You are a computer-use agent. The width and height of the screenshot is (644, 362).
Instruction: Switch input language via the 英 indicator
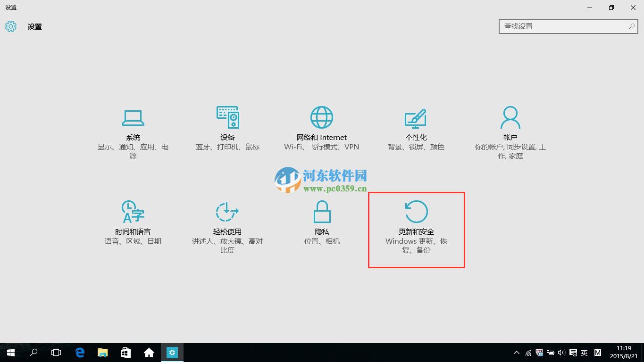(x=585, y=352)
